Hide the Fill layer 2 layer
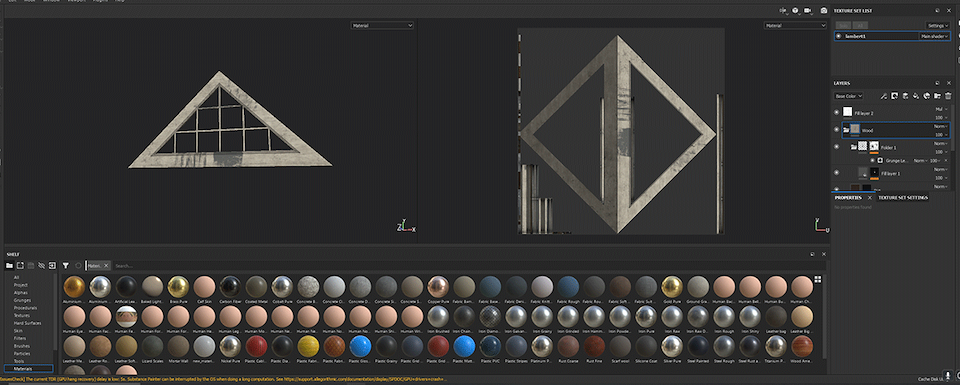The height and width of the screenshot is (385, 960). (x=837, y=111)
